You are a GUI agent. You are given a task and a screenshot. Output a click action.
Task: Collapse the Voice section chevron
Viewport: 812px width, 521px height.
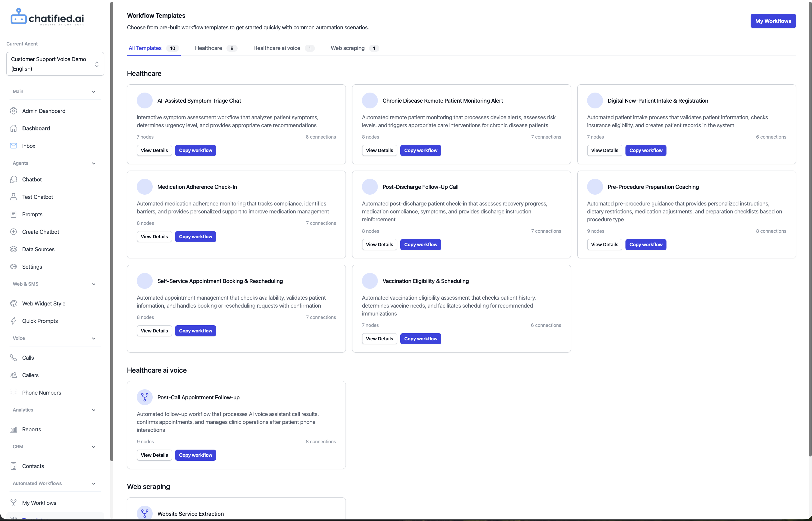pyautogui.click(x=93, y=338)
